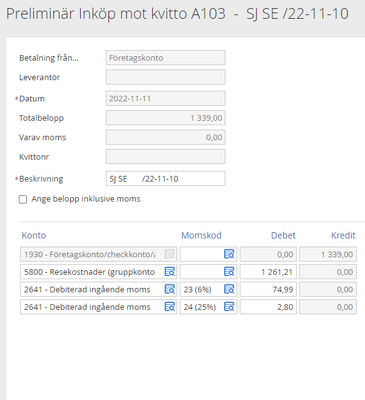Click the Kredit column header

(343, 235)
